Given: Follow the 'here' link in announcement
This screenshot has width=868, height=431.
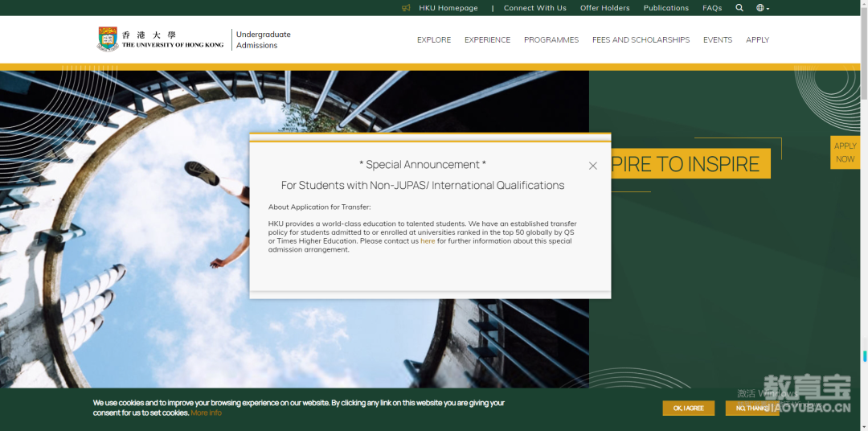Looking at the screenshot, I should (428, 241).
